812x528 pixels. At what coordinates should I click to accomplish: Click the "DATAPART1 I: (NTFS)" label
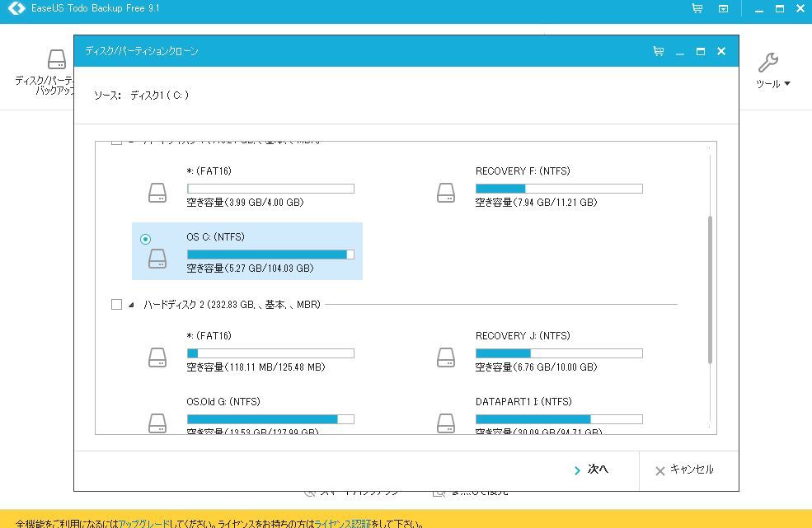tap(523, 401)
